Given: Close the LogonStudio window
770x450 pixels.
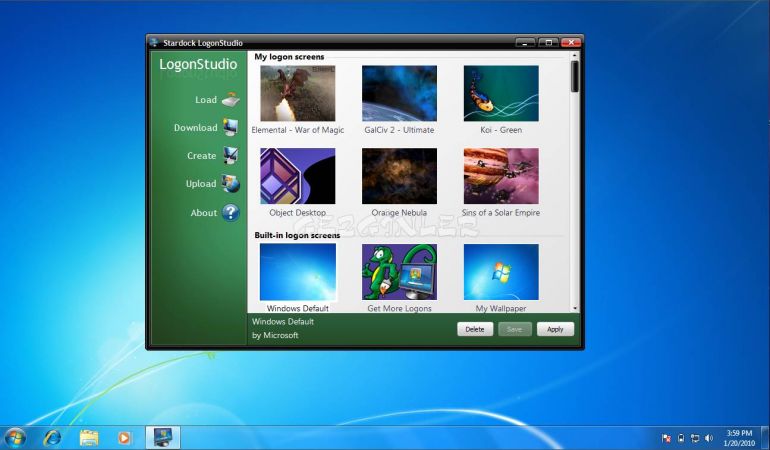Looking at the screenshot, I should tap(571, 43).
